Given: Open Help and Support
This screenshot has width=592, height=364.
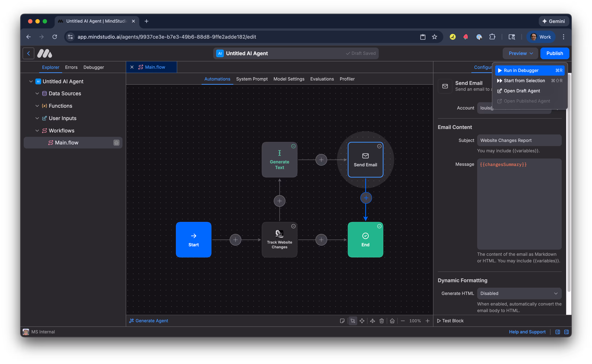Looking at the screenshot, I should click(527, 332).
